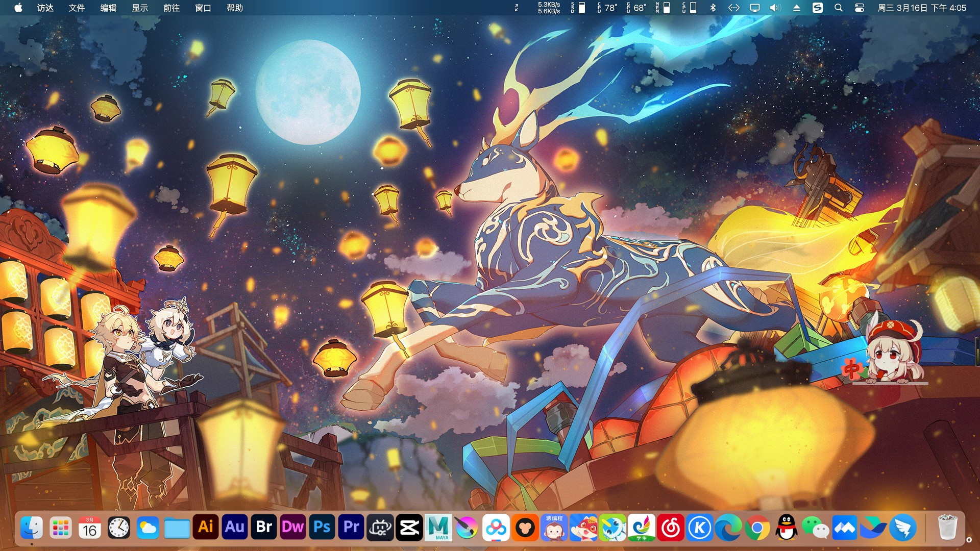Open the red-masked cartoon cat app
The width and height of the screenshot is (980, 551).
(x=583, y=528)
